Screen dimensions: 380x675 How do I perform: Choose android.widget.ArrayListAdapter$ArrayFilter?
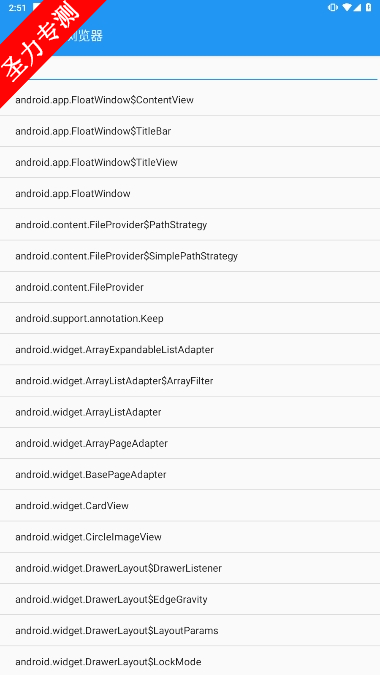pos(190,381)
